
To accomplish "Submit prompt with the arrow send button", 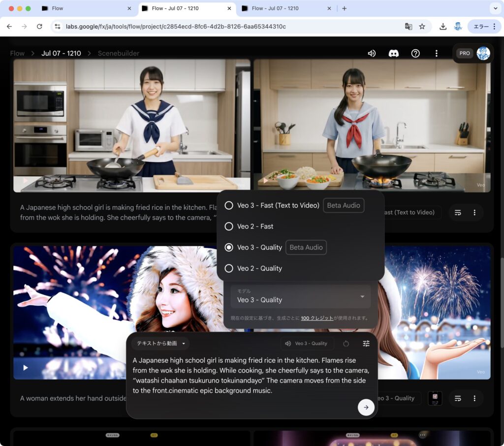I will [366, 407].
